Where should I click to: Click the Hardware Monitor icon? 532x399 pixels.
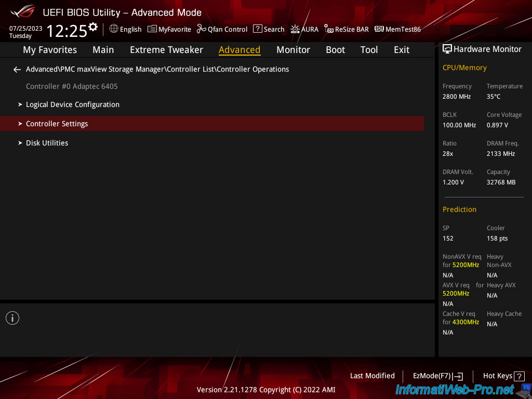pos(447,49)
